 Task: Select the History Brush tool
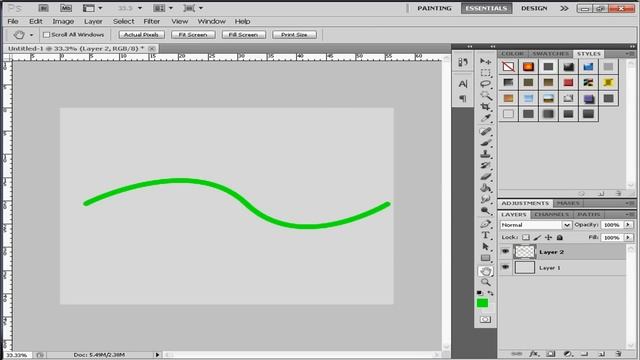tap(485, 165)
